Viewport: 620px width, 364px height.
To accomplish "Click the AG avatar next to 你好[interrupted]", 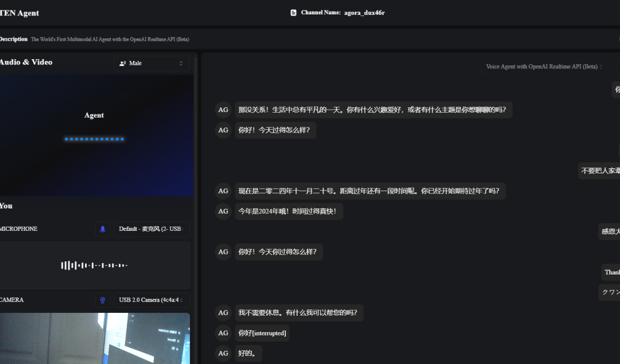I will tap(223, 333).
